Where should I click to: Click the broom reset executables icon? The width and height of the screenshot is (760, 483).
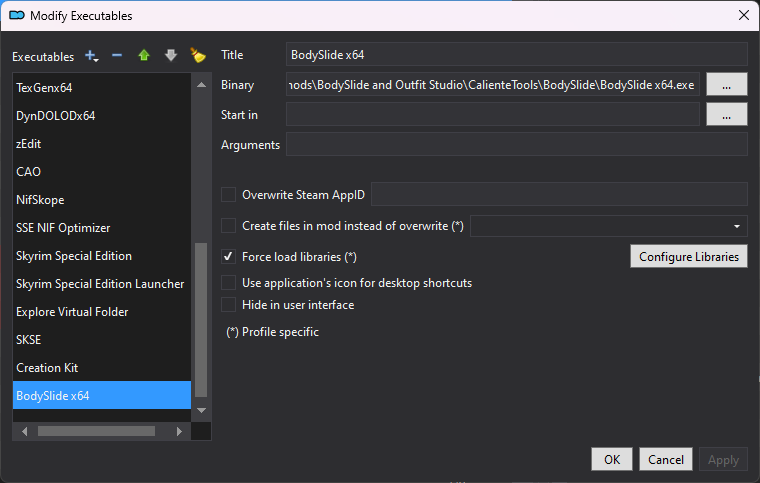click(x=198, y=56)
